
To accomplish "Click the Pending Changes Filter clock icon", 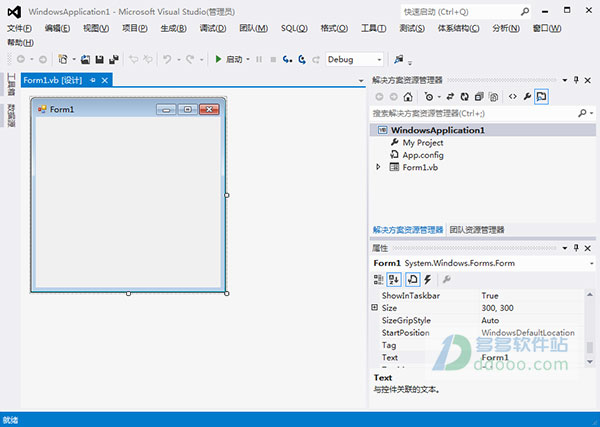I will point(429,97).
